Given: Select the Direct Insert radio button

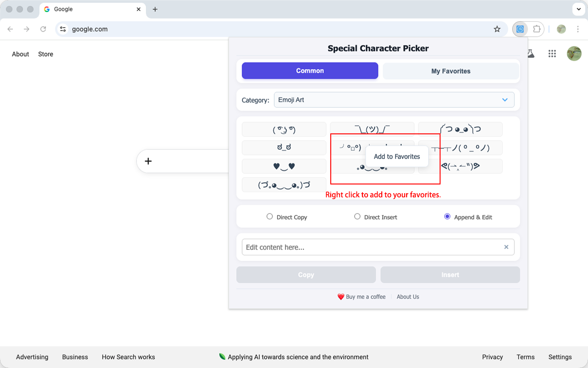Looking at the screenshot, I should (357, 216).
